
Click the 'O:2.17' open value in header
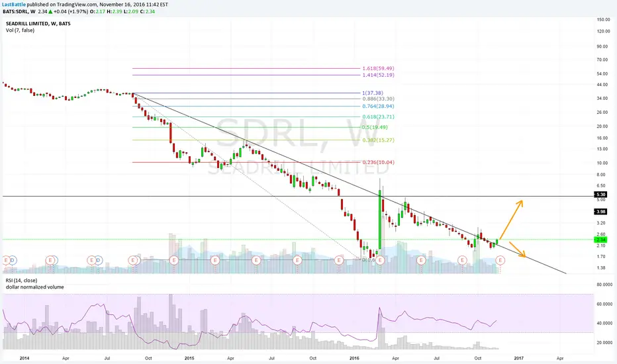click(x=97, y=11)
